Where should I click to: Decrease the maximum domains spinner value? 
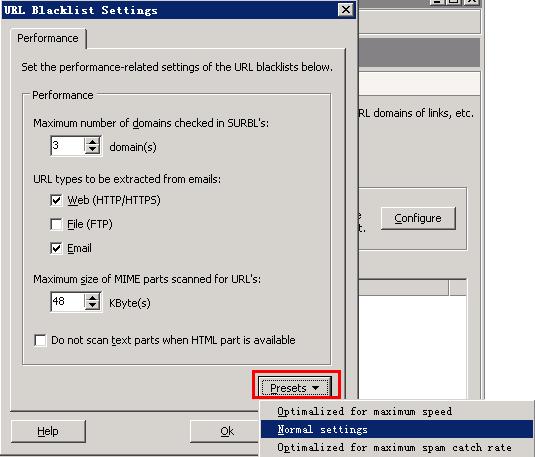(92, 150)
